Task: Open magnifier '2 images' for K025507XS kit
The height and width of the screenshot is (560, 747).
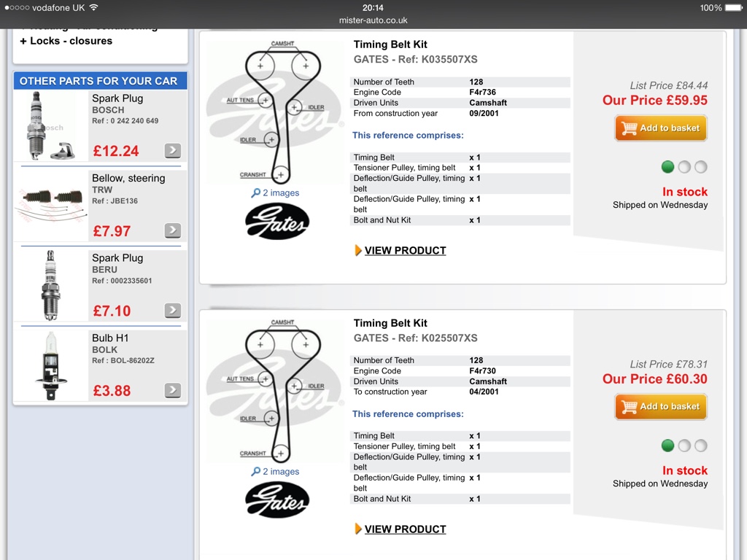Action: [275, 472]
